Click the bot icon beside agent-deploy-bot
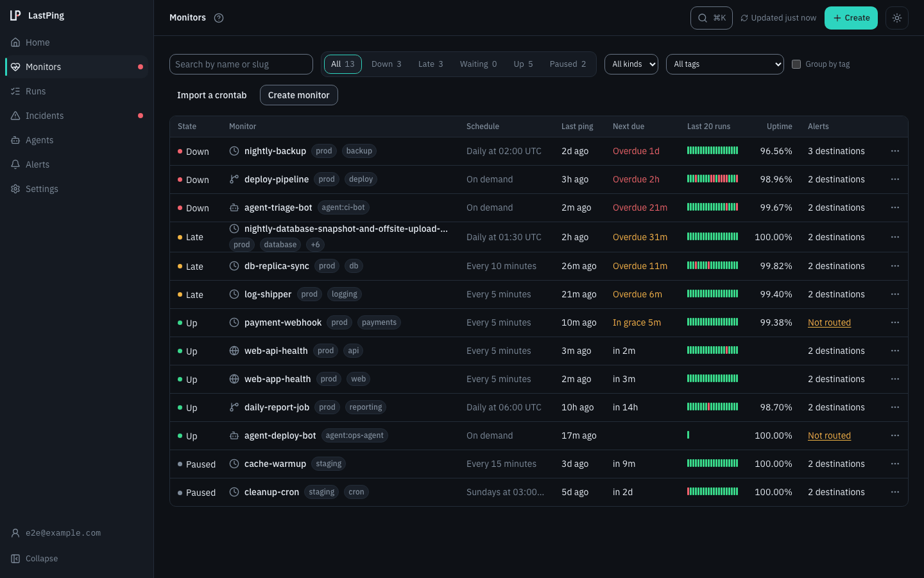The image size is (924, 578). coord(234,435)
